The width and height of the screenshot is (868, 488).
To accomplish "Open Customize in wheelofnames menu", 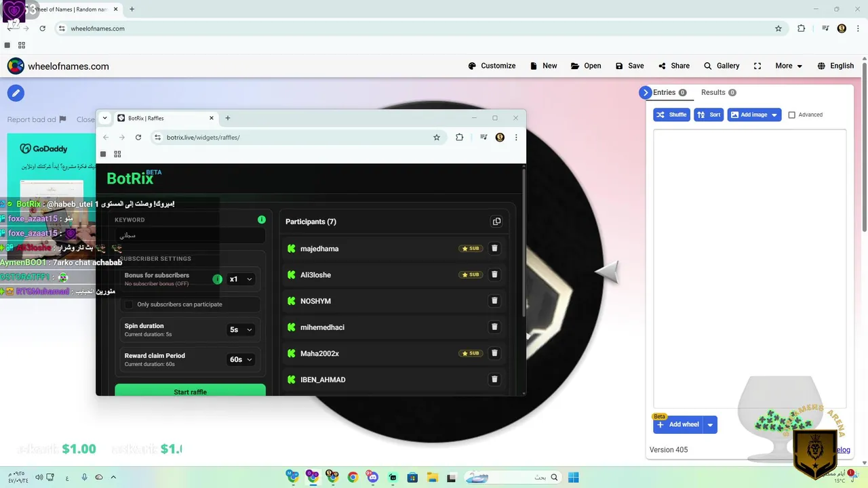I will [492, 66].
